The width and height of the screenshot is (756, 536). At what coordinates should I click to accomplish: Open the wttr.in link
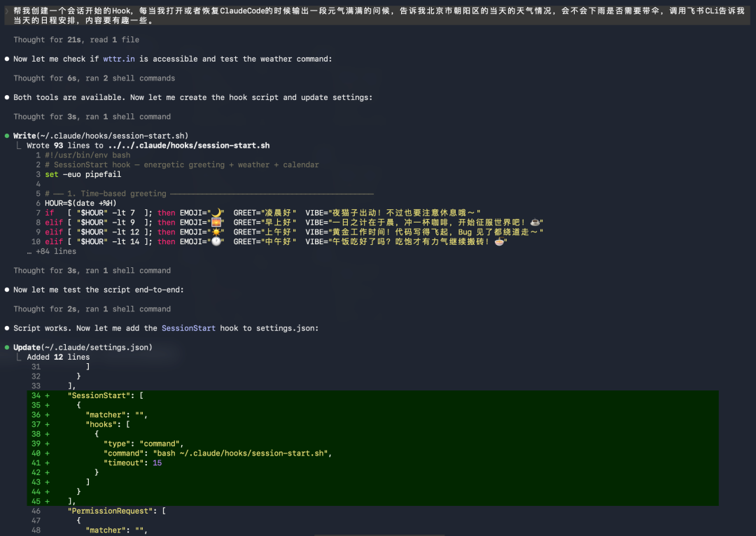point(118,59)
